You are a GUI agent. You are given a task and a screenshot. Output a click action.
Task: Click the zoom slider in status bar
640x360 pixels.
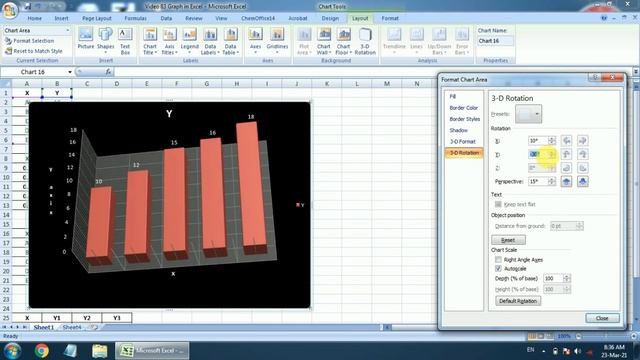click(x=606, y=336)
